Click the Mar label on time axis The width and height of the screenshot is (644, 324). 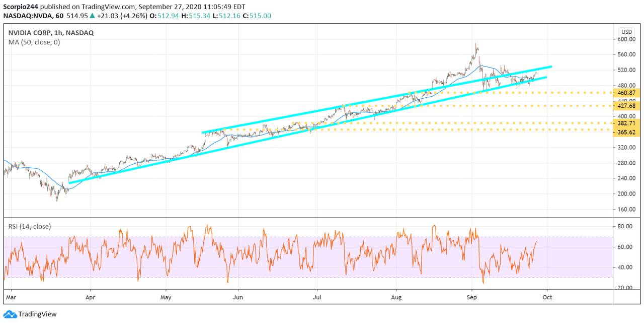point(11,297)
